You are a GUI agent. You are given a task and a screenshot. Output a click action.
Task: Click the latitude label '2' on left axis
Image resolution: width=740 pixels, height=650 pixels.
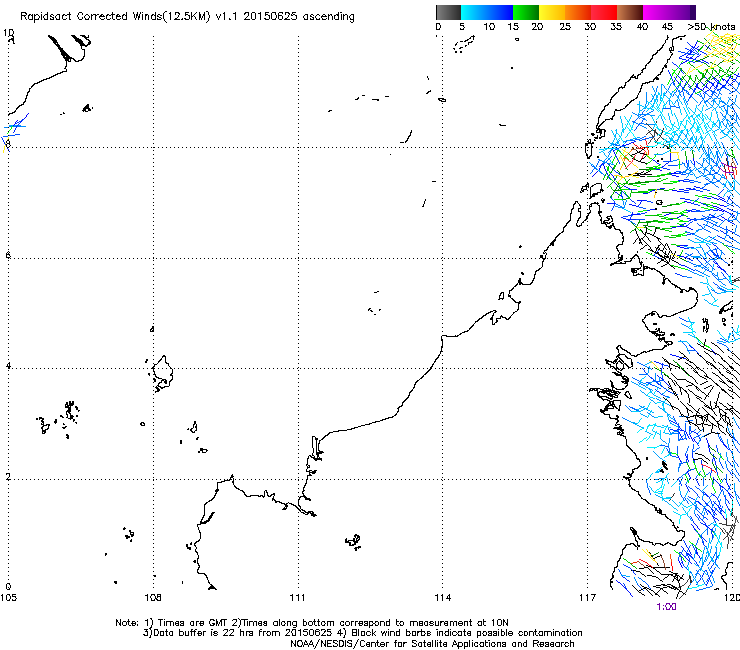tap(8, 476)
